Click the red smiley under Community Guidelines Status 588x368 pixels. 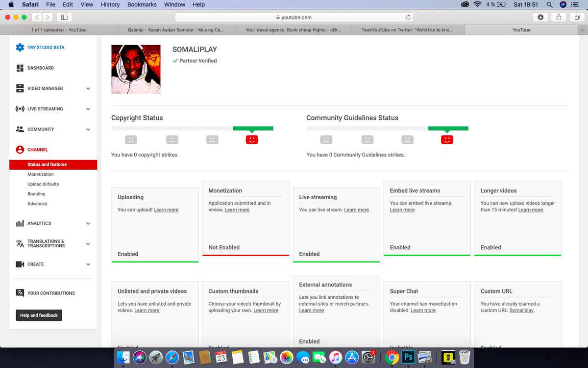click(447, 139)
